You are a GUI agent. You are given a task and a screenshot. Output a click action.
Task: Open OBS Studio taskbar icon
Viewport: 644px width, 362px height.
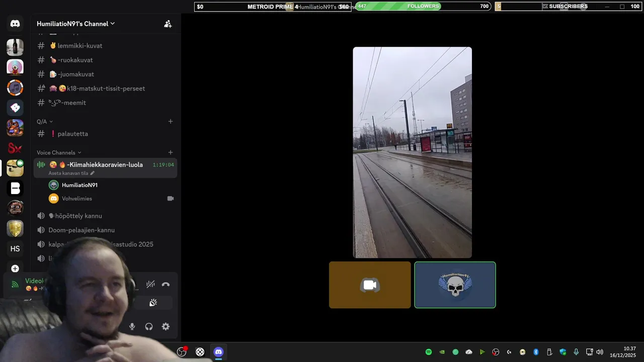[182, 352]
